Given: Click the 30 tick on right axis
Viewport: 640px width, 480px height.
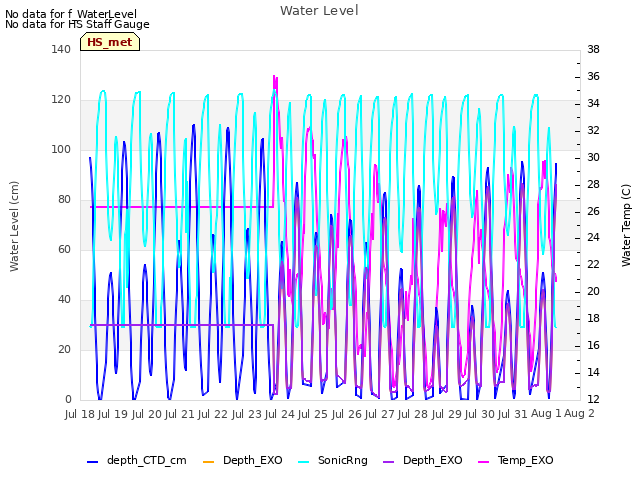Looking at the screenshot, I should tap(593, 157).
